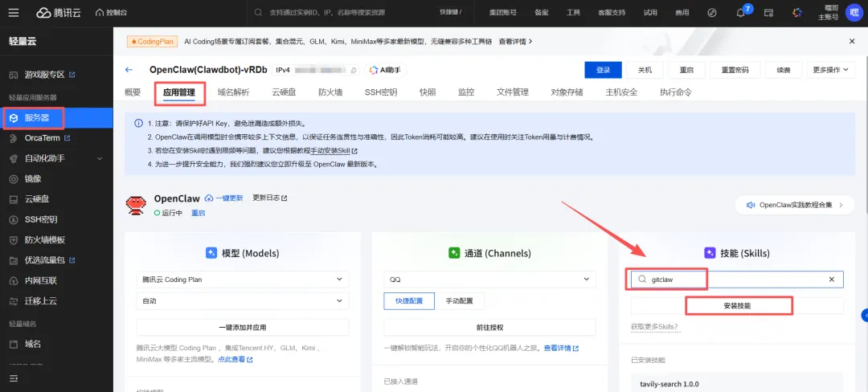Open the 获取更多Skills? link
The height and width of the screenshot is (392, 868).
click(x=655, y=327)
